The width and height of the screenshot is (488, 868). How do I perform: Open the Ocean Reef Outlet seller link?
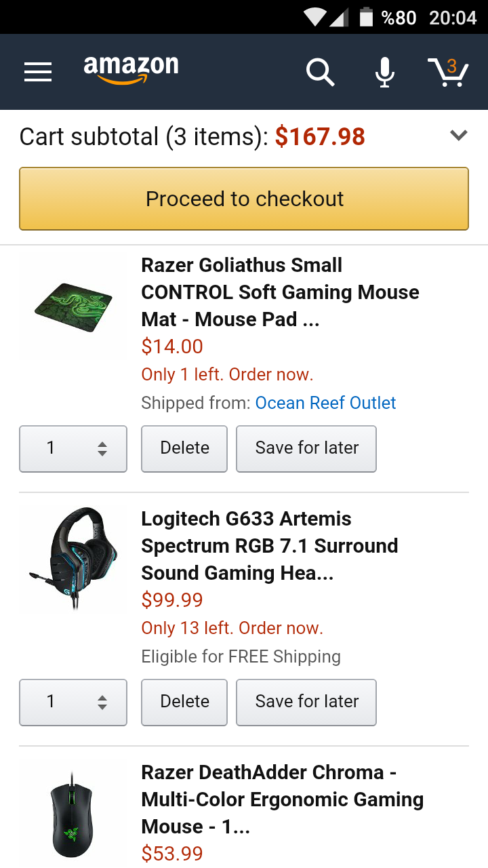click(x=325, y=403)
